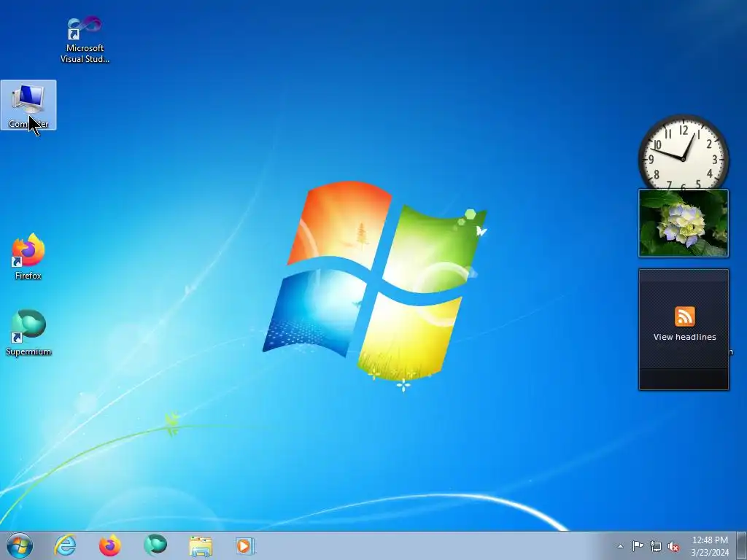Open the taskbar clock showing 12:48 PM

click(x=710, y=540)
